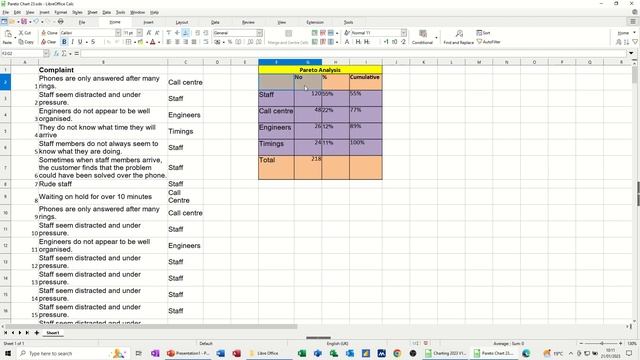Click the equals Formula icon
640x360 pixels.
point(76,53)
